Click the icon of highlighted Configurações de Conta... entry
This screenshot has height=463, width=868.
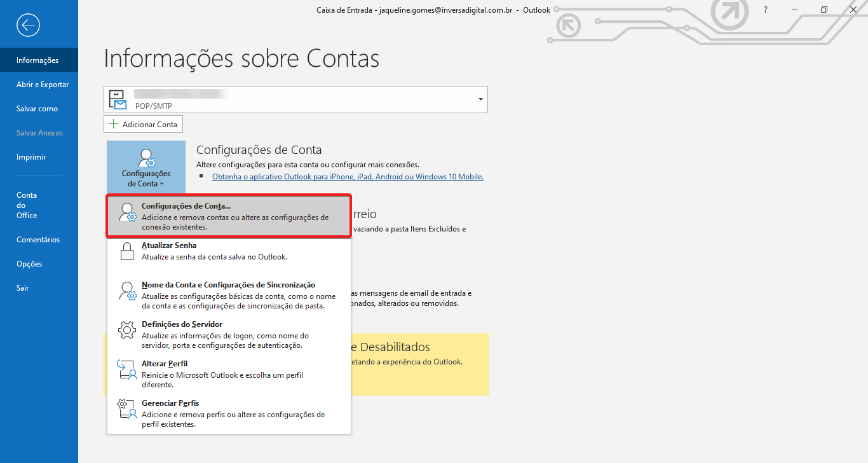tap(128, 212)
